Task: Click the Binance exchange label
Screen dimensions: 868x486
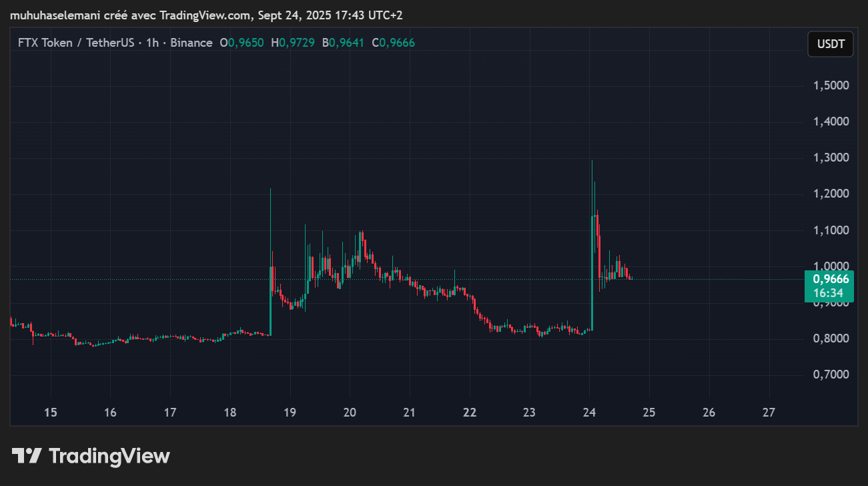Action: point(191,43)
